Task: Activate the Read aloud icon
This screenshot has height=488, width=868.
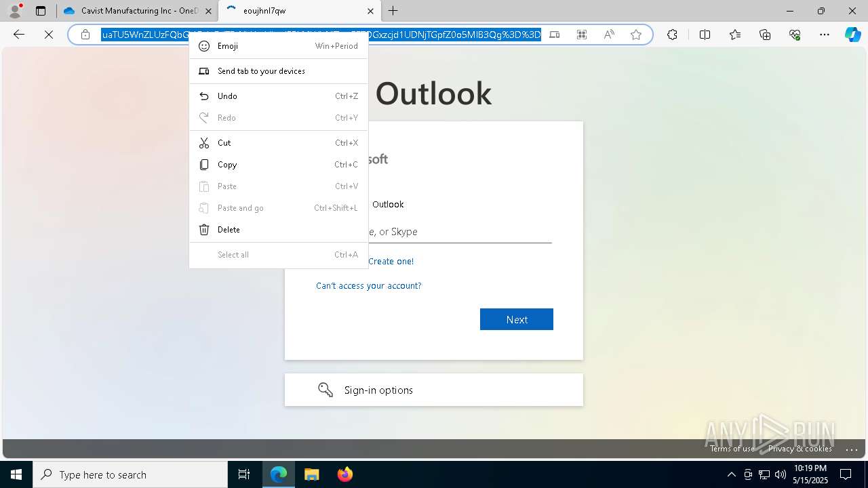Action: tap(609, 35)
